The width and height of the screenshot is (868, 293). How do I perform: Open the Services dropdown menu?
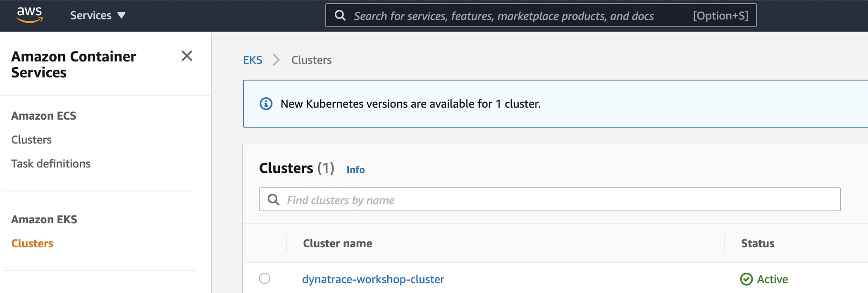pyautogui.click(x=98, y=15)
